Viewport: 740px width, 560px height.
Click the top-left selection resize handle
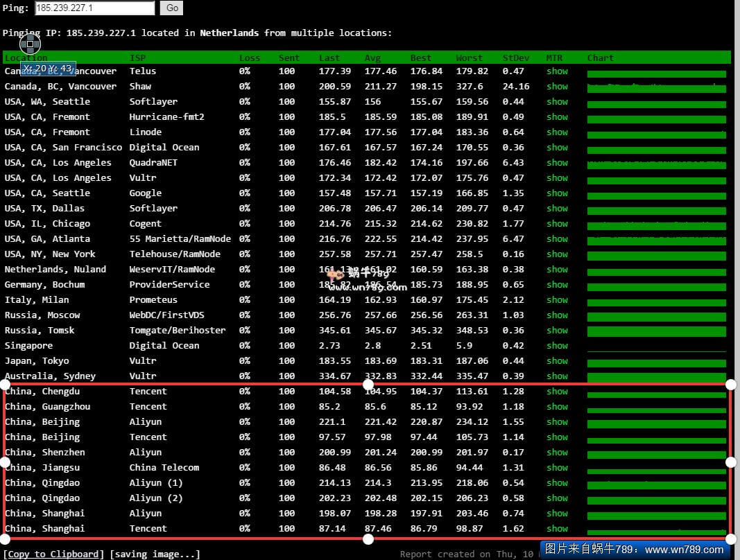point(5,384)
